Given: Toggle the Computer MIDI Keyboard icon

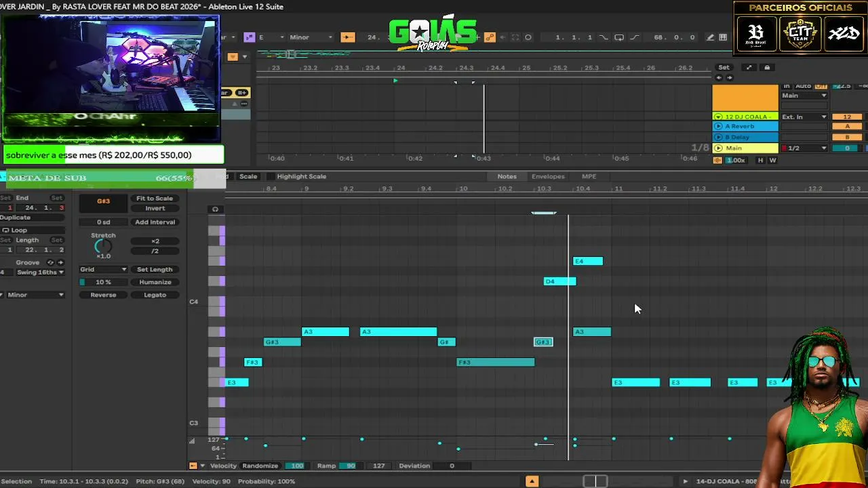Looking at the screenshot, I should (x=723, y=37).
